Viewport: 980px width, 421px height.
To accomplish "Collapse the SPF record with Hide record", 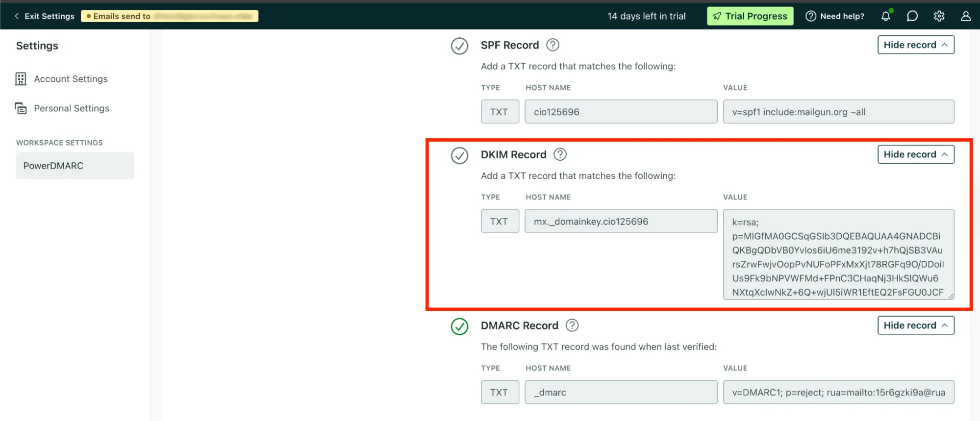I will pos(916,45).
